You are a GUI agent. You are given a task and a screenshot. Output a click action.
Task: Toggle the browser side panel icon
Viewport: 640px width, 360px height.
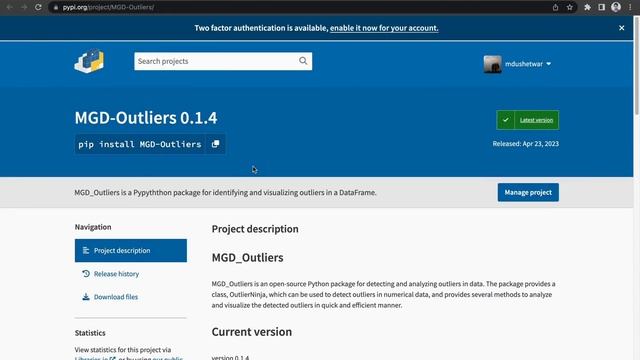602,7
